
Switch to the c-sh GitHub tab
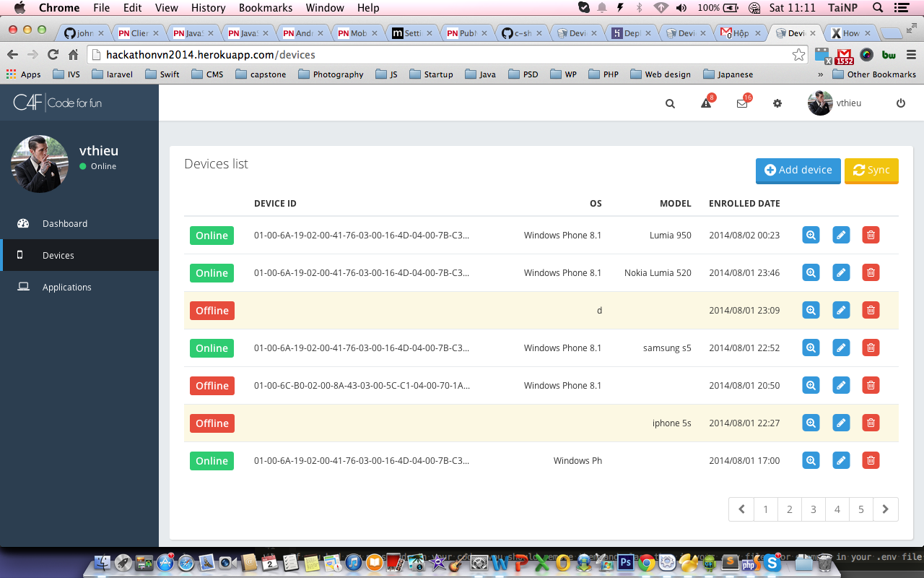click(523, 33)
